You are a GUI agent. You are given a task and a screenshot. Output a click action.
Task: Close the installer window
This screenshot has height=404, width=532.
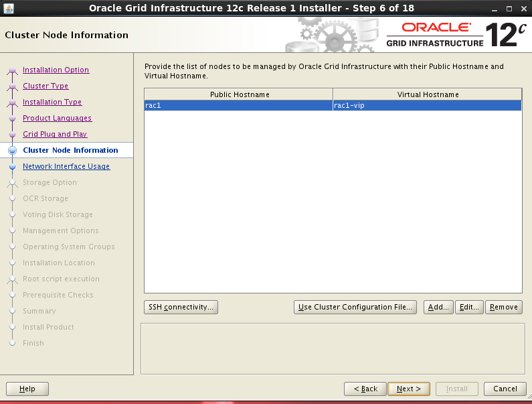[x=524, y=9]
